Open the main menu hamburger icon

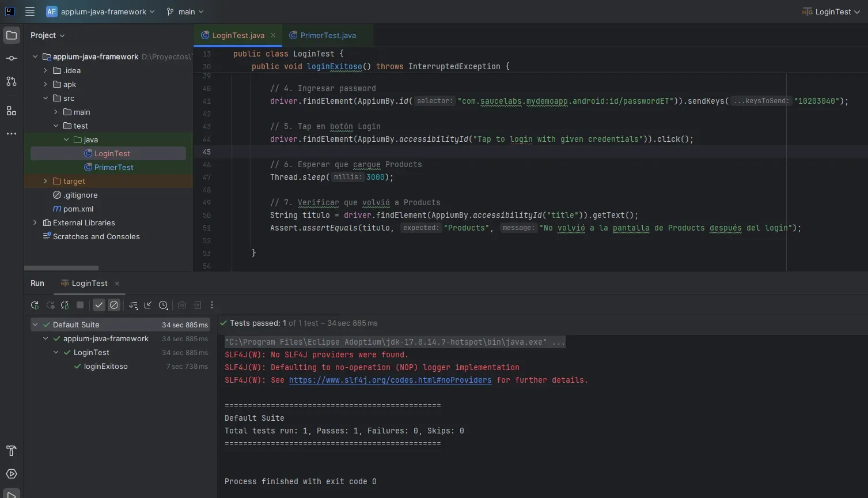coord(30,12)
